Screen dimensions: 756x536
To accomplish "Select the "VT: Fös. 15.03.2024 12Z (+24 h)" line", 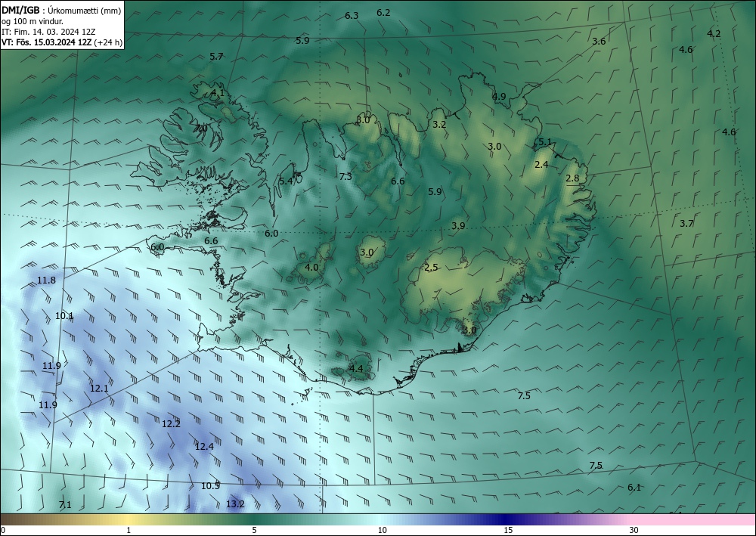I will (x=62, y=42).
